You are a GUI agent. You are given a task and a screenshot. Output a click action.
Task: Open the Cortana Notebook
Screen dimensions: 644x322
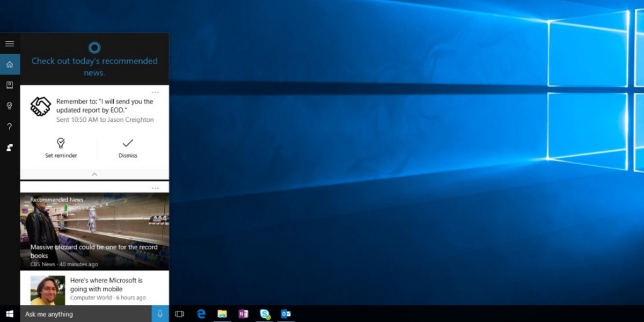click(10, 85)
